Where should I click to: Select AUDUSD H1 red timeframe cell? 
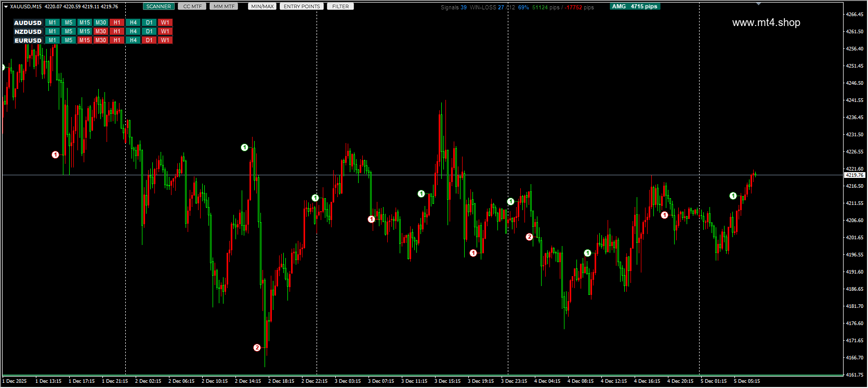pos(117,22)
